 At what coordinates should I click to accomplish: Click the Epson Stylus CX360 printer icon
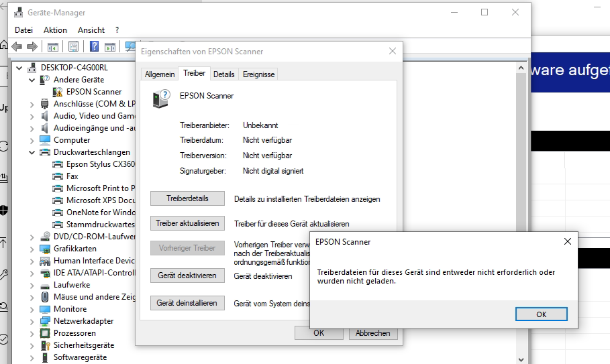(x=58, y=164)
